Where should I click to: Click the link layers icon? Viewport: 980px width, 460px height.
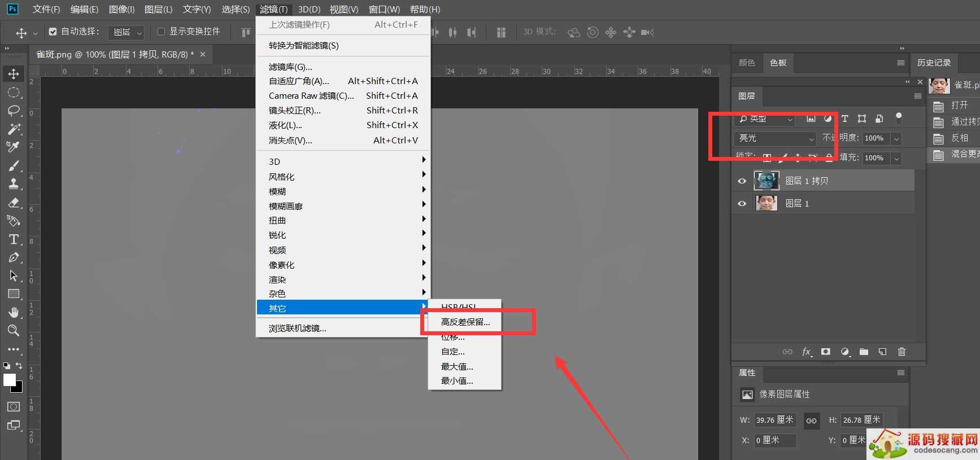(x=787, y=352)
